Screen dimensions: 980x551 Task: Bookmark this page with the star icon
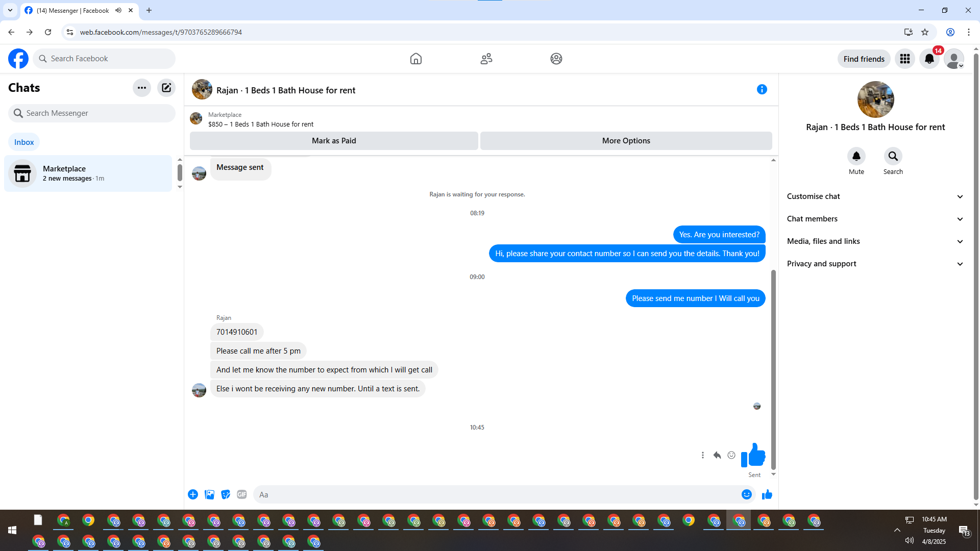click(x=925, y=32)
